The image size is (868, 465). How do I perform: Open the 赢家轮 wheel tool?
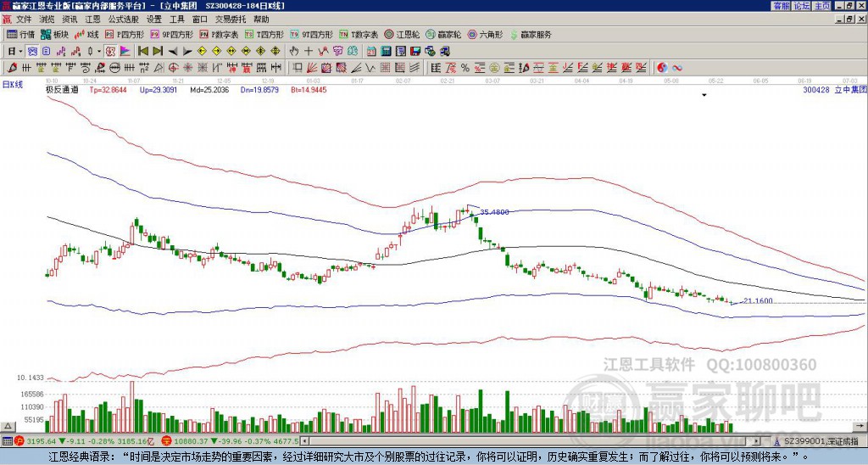tap(443, 34)
